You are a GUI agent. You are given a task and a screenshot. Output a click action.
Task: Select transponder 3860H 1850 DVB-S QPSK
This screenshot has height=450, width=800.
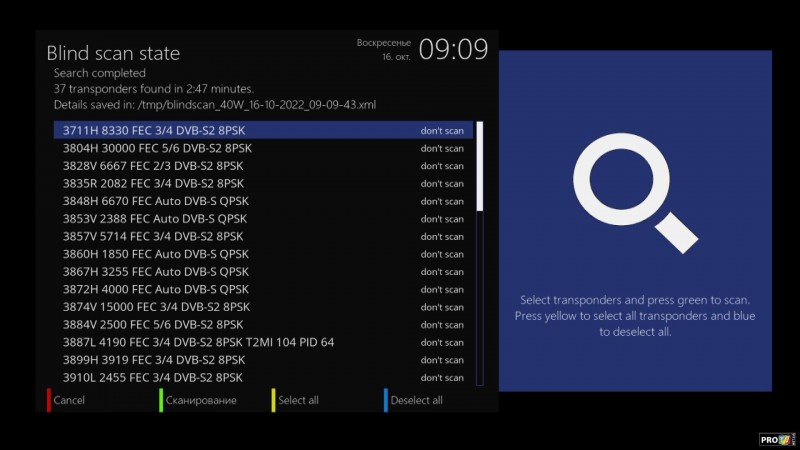[155, 254]
